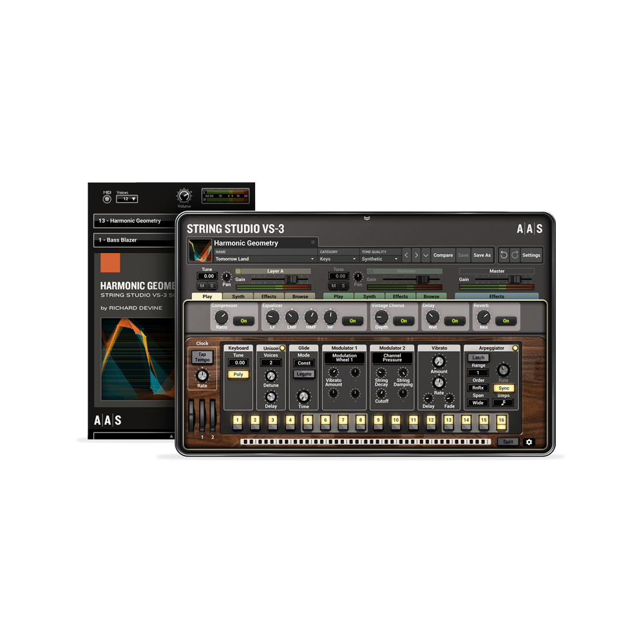Click the Layer A Tune value field
The image size is (644, 644).
209,276
